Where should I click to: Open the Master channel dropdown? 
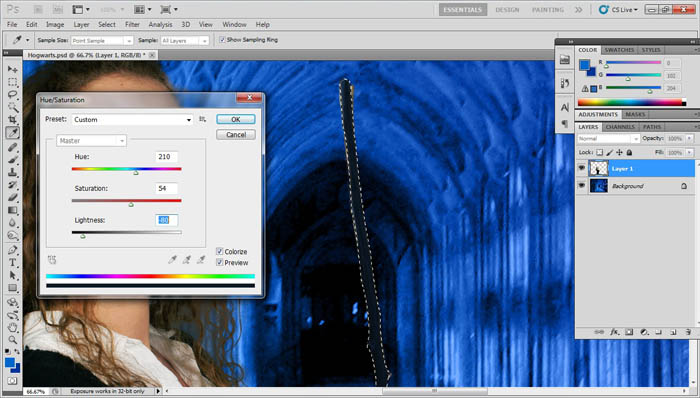(92, 141)
